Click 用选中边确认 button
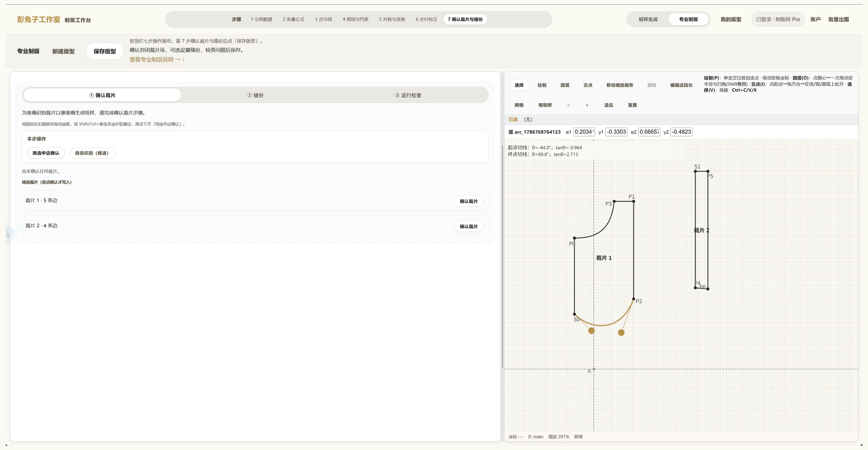 coord(46,153)
